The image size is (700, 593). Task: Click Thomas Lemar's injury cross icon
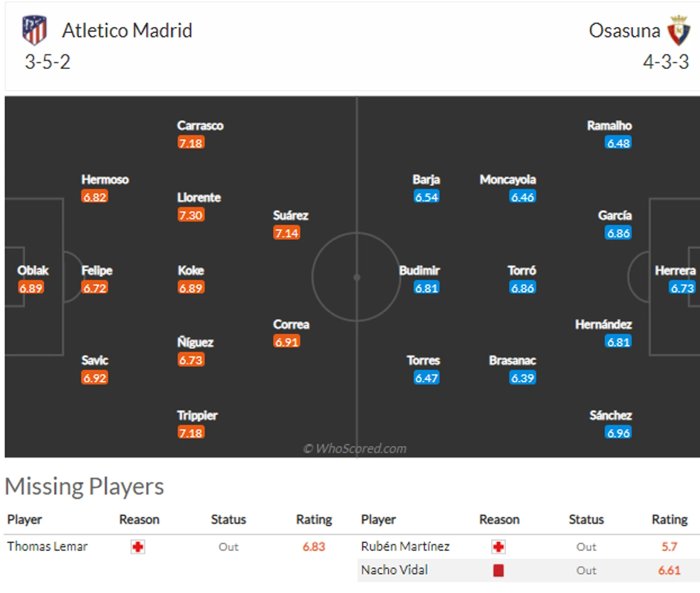point(138,547)
